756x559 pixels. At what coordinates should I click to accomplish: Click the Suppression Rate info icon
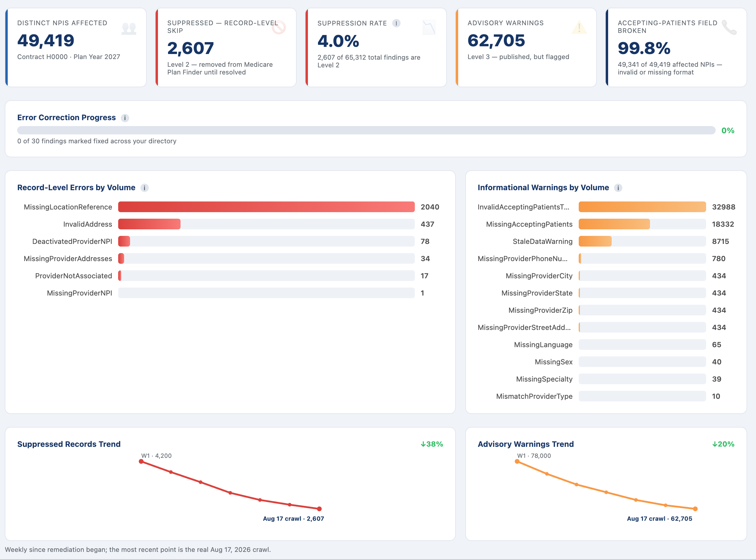[x=396, y=23]
